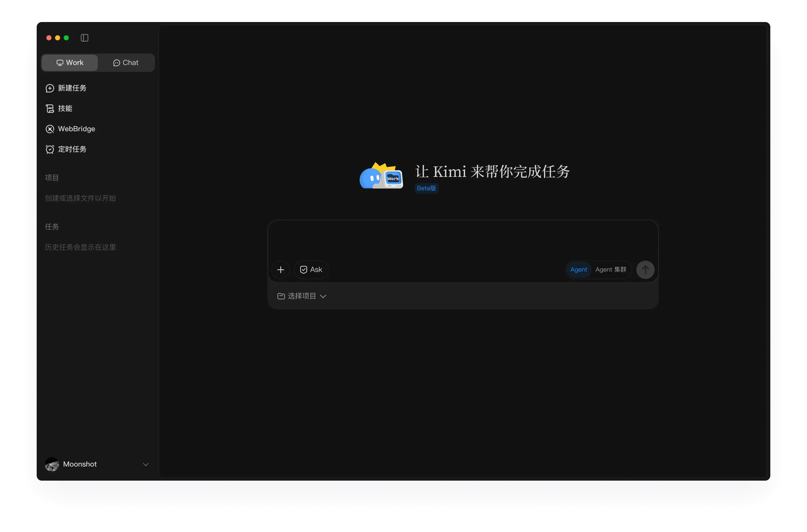Maximize window with green button
Image resolution: width=807 pixels, height=532 pixels.
[67, 38]
